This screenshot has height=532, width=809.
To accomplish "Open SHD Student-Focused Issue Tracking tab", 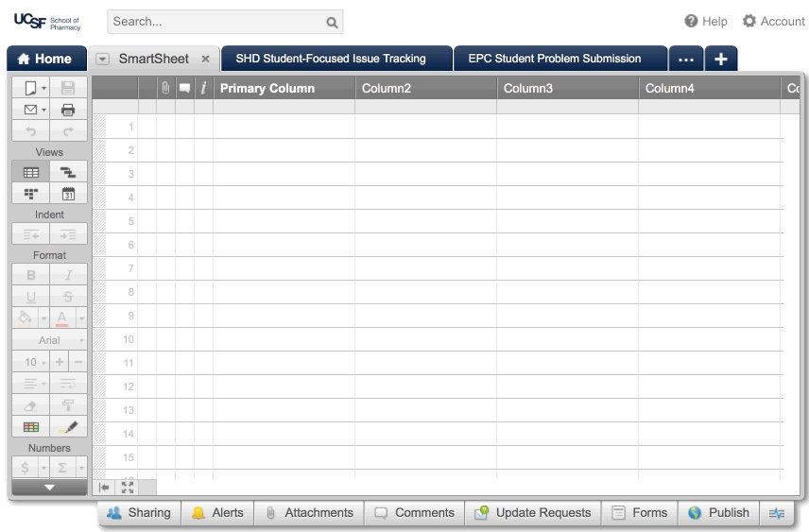I will tap(331, 59).
